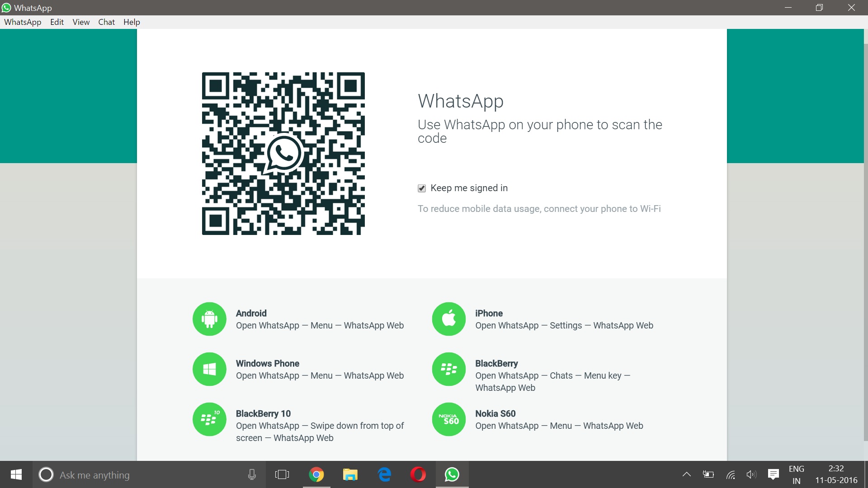
Task: Click the WhatsApp taskbar icon
Action: point(452,474)
